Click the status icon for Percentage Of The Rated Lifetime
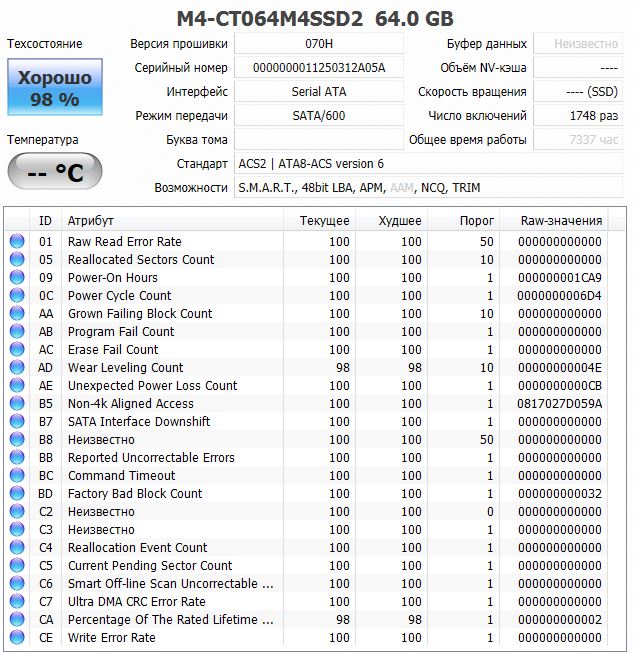633x652 pixels. coord(17,620)
